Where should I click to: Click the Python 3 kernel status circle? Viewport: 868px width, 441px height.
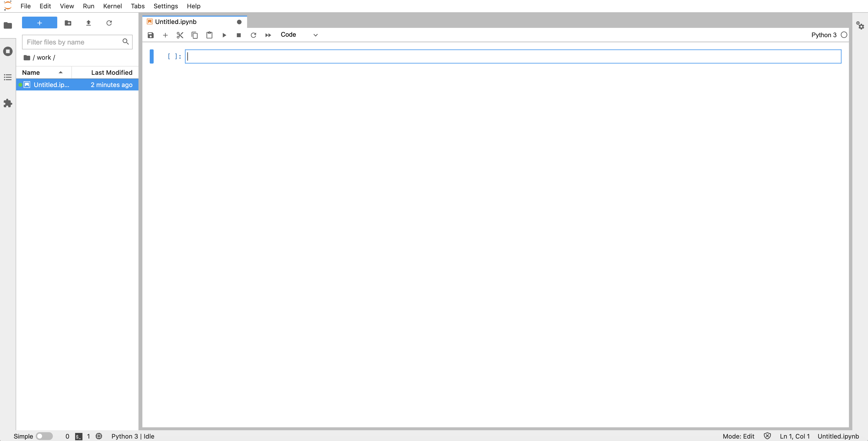click(844, 35)
